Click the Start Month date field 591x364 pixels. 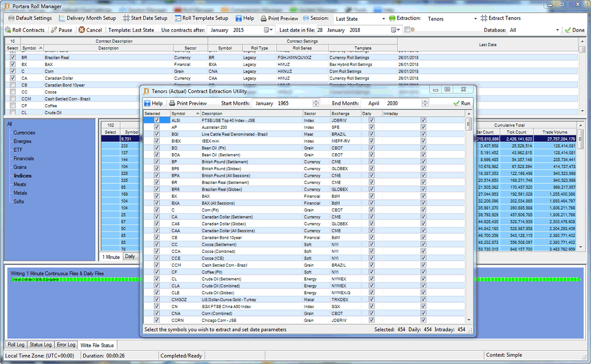(x=285, y=103)
